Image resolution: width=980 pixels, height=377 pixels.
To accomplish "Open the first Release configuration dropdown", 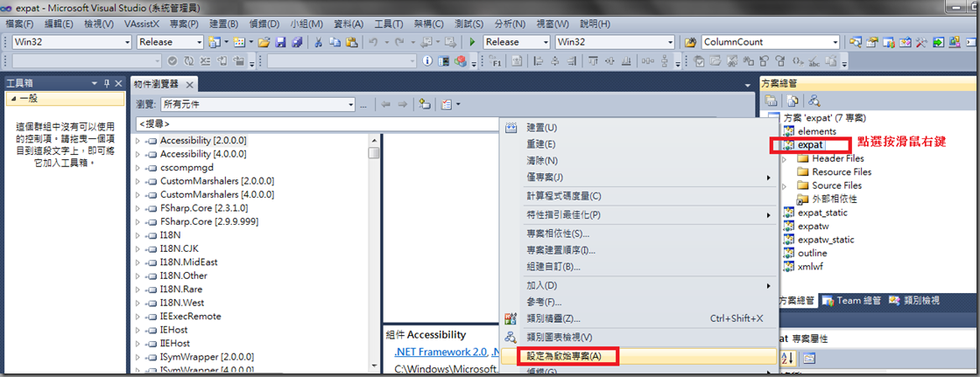I will pos(200,43).
